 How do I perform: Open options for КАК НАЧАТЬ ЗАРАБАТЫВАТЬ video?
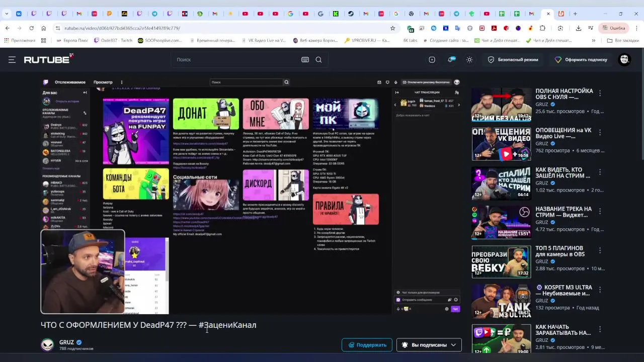click(600, 328)
